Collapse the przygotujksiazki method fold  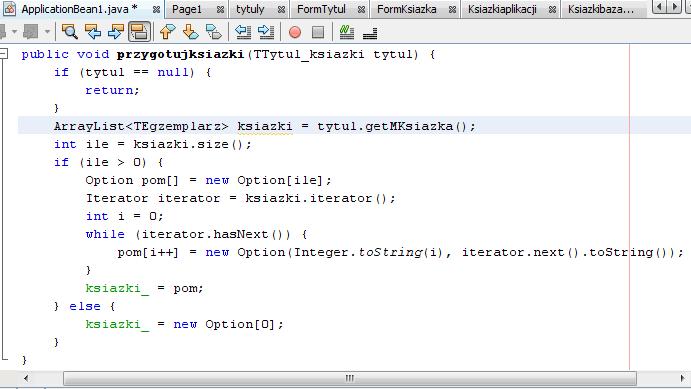(4, 54)
